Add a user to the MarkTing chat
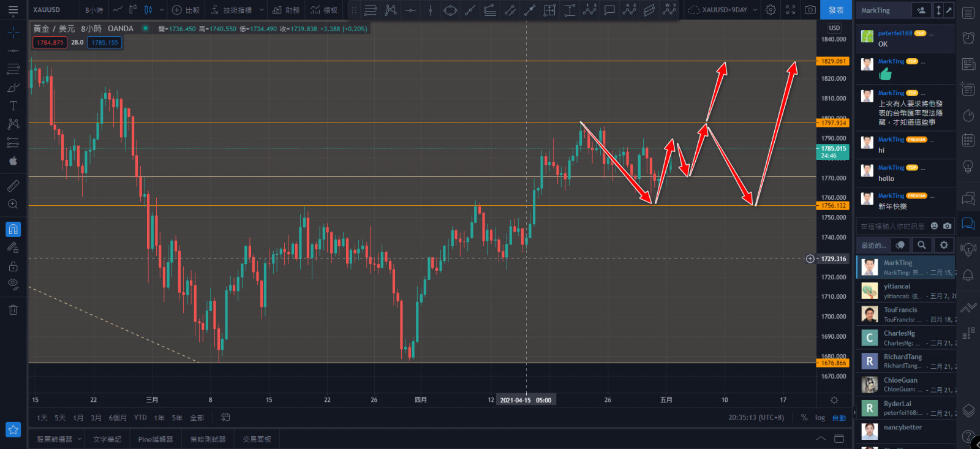This screenshot has height=449, width=980. (921, 10)
